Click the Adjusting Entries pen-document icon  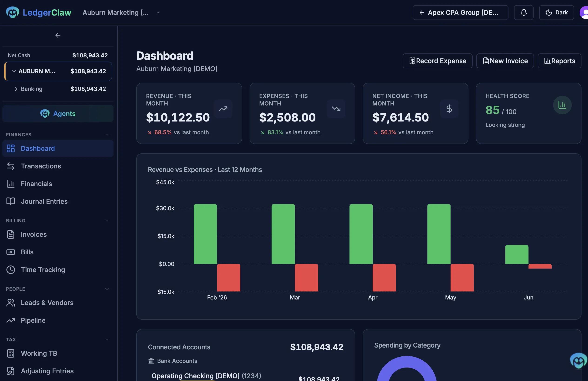pyautogui.click(x=11, y=371)
